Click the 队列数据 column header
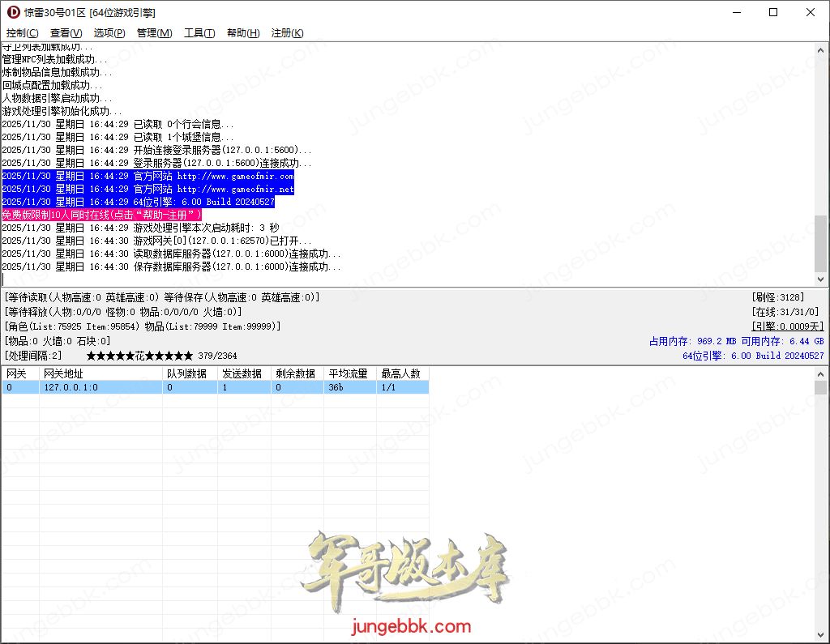The width and height of the screenshot is (830, 644). pyautogui.click(x=190, y=374)
